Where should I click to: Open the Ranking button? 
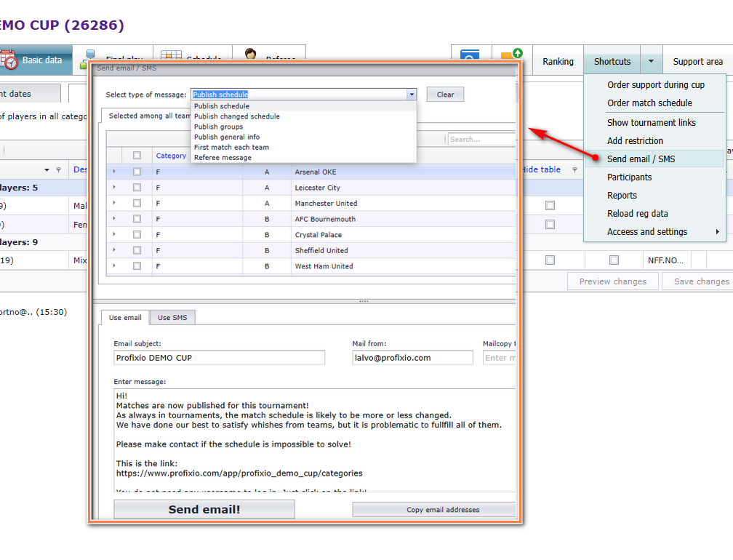(x=558, y=61)
